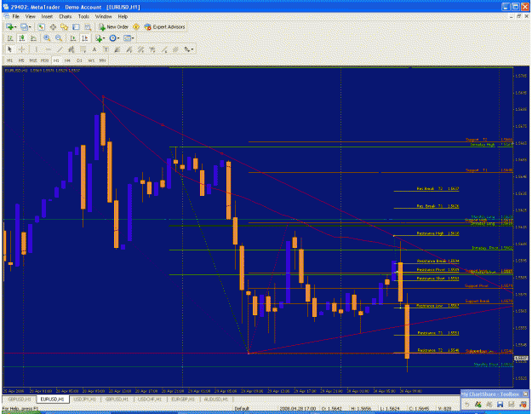Open the Window menu
This screenshot has width=532, height=414.
pyautogui.click(x=103, y=16)
